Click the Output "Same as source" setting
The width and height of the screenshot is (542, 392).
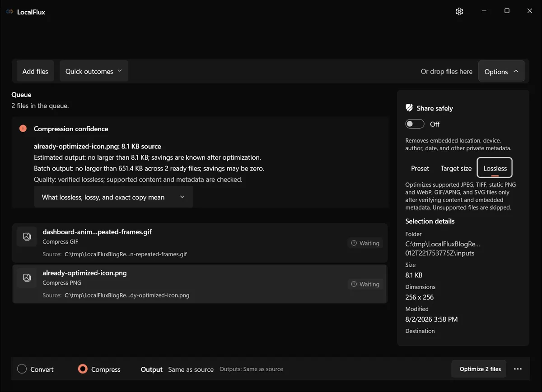[191, 369]
